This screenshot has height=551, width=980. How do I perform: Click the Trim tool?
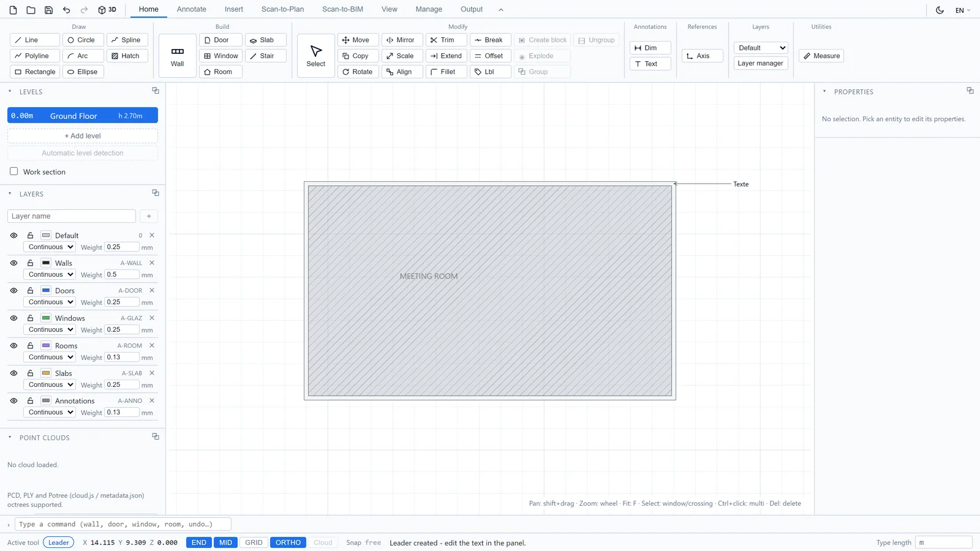(446, 40)
